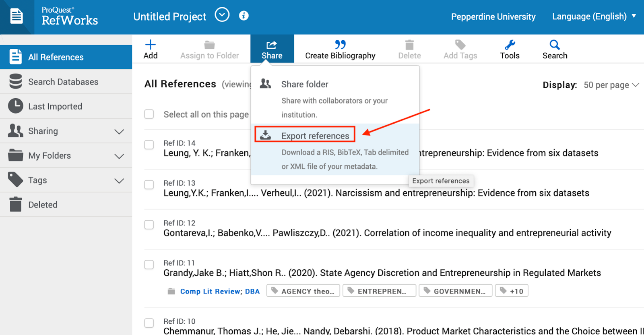Click the Add plus icon
This screenshot has height=335, width=644.
151,44
